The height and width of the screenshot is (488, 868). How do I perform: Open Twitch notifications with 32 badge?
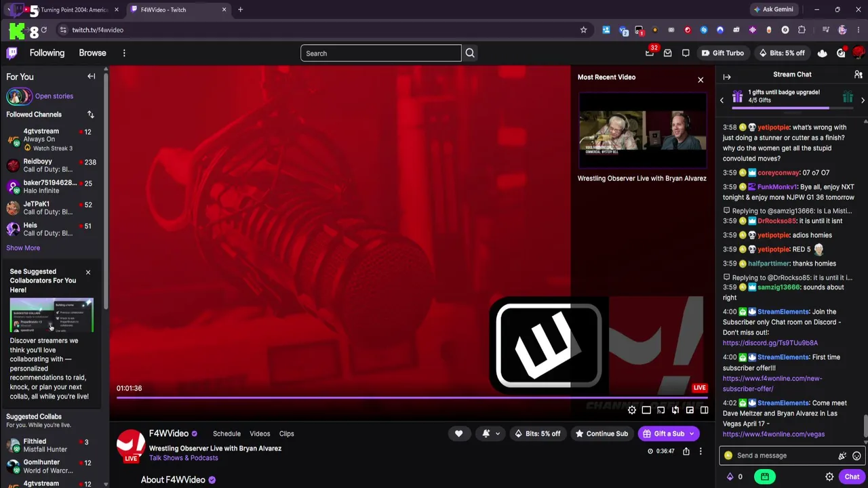pos(650,53)
